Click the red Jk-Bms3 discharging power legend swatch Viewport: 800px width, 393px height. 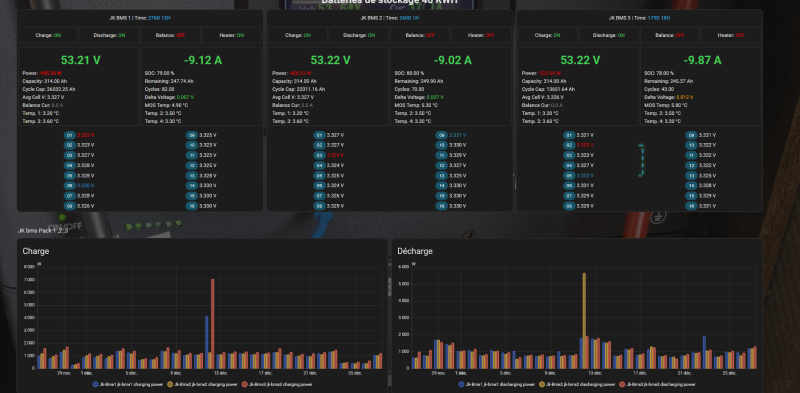click(x=621, y=384)
